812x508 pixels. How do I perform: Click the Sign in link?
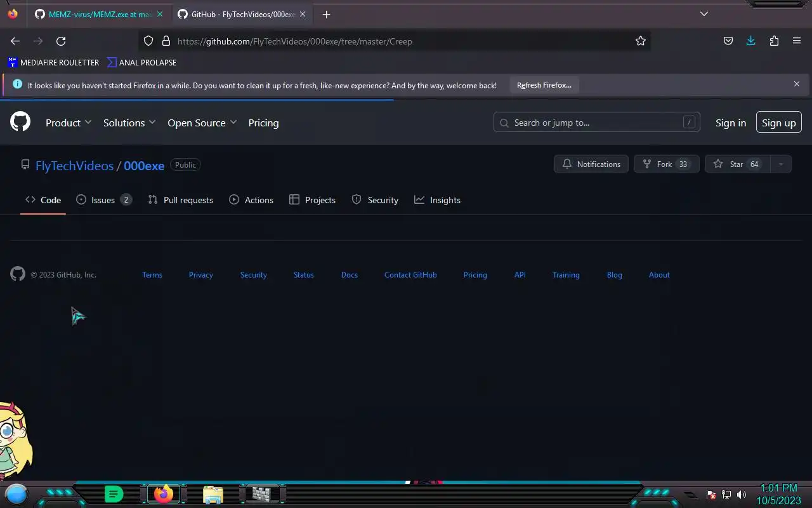click(x=731, y=123)
